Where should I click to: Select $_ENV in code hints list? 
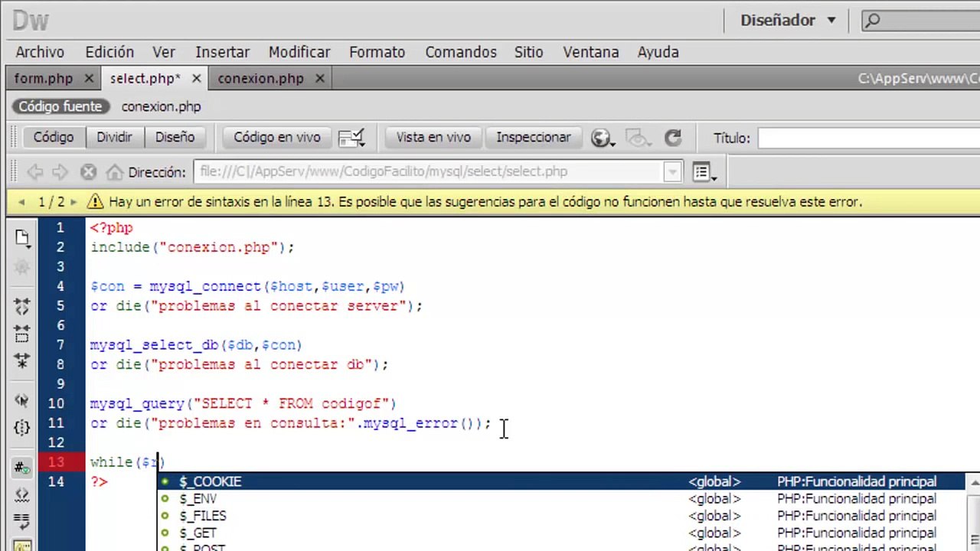[563, 499]
